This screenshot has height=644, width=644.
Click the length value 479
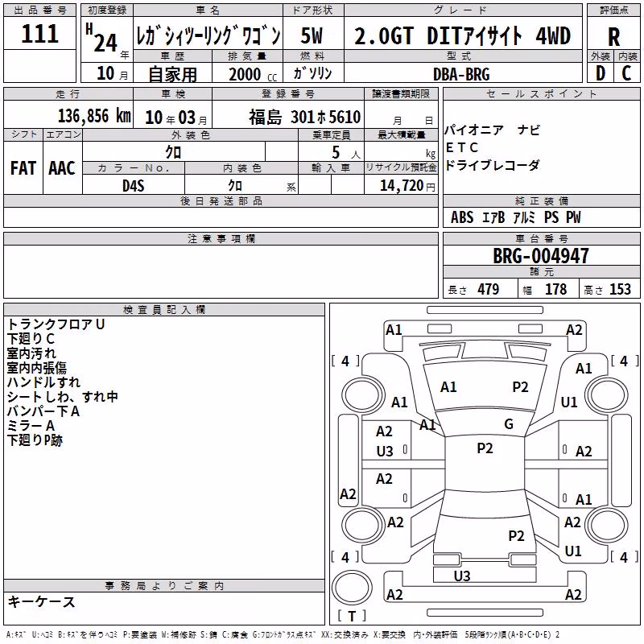tap(489, 289)
